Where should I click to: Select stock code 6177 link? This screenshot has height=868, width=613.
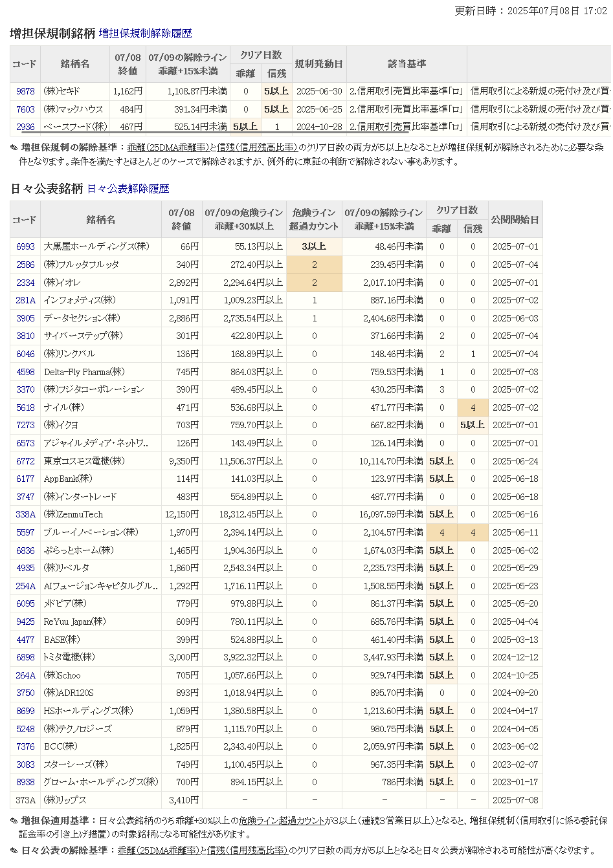(25, 479)
